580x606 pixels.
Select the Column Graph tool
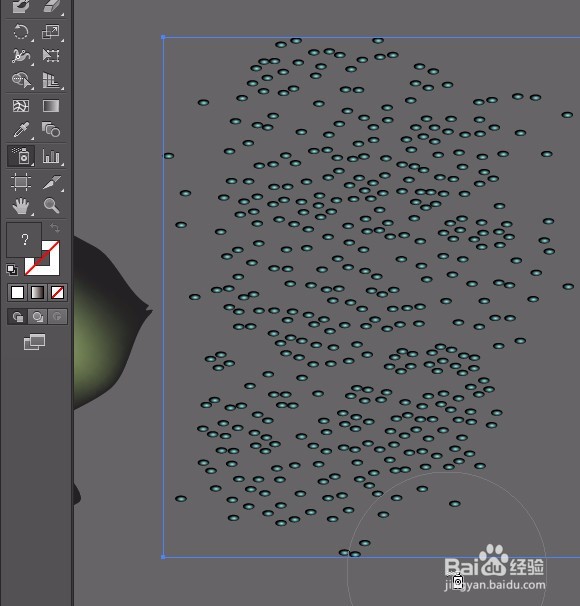click(51, 156)
